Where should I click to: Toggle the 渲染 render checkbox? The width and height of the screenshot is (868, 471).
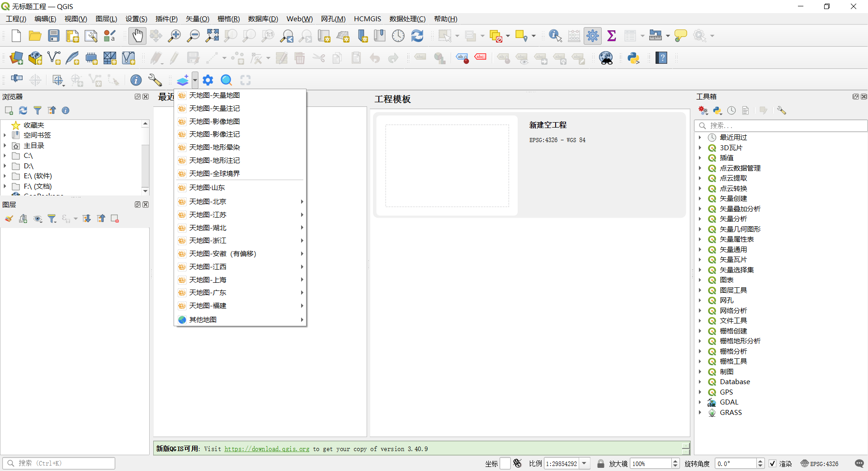coord(773,463)
